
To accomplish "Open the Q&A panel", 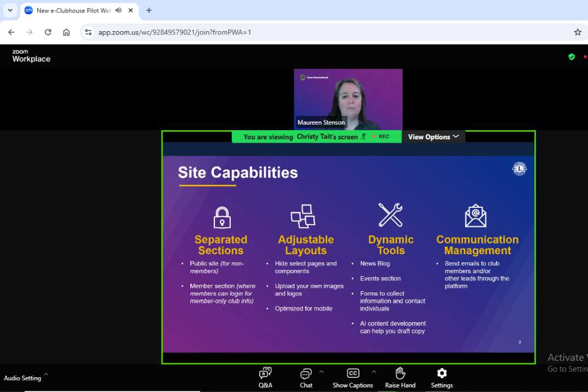I will (x=265, y=377).
